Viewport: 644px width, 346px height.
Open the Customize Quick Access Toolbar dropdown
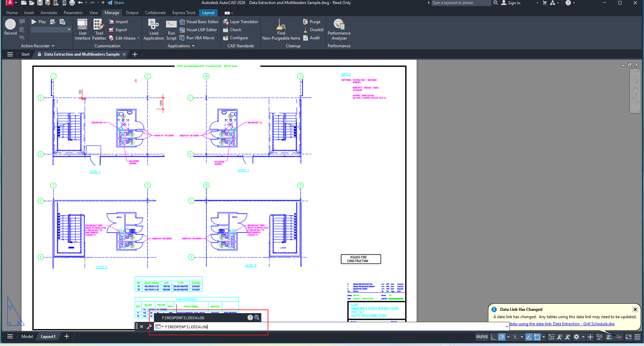click(103, 3)
